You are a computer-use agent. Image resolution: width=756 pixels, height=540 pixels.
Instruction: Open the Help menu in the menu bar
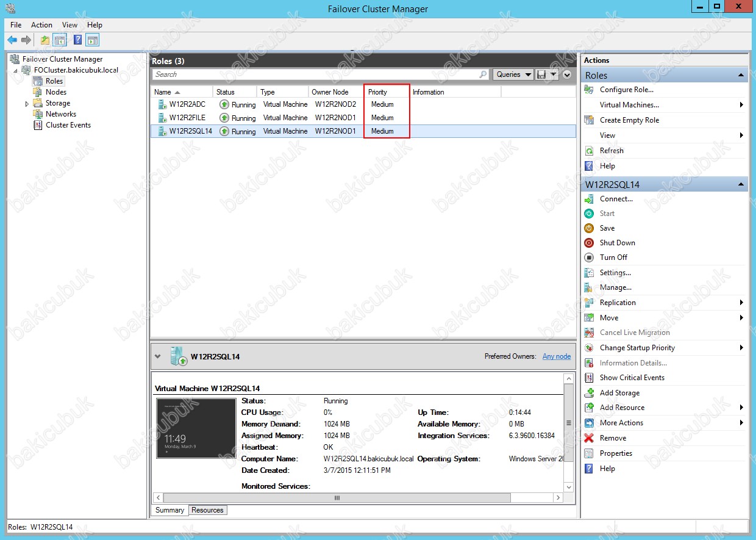pos(94,25)
